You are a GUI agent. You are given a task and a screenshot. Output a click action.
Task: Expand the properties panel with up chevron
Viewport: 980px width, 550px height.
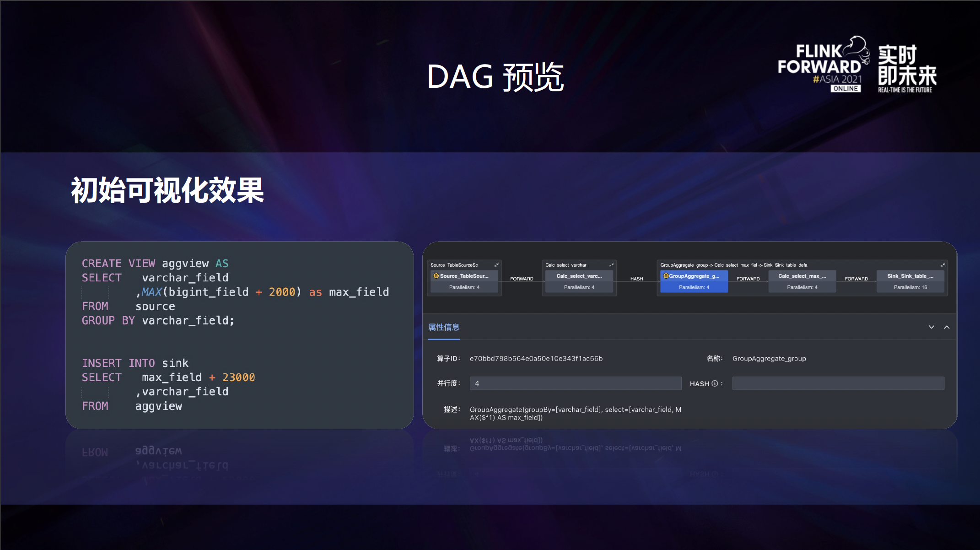click(x=947, y=327)
